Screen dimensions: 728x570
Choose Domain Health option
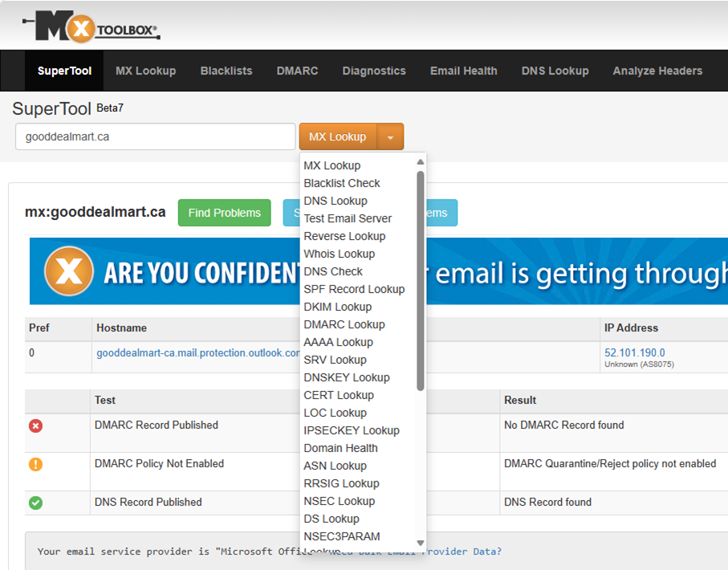pos(340,448)
